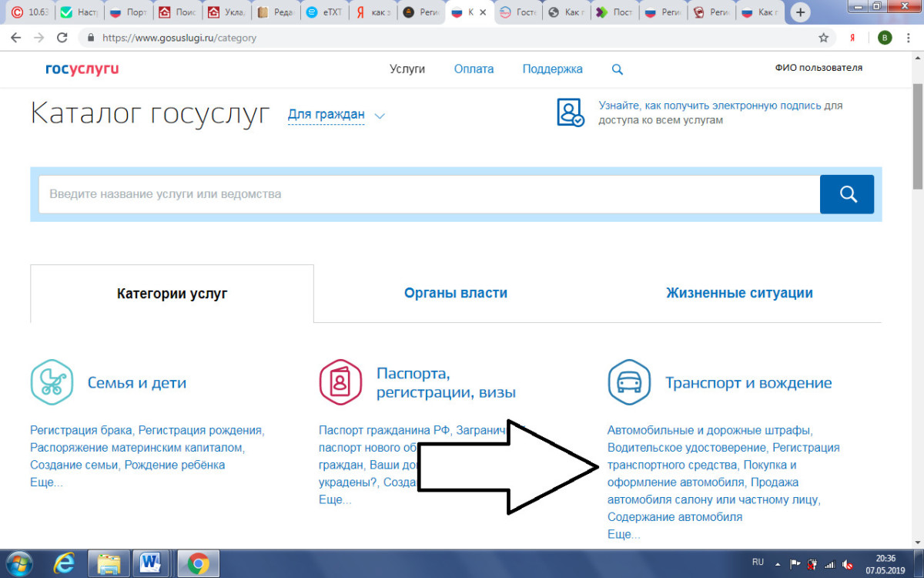924x578 pixels.
Task: Click the blue magnifier search button
Action: (x=847, y=194)
